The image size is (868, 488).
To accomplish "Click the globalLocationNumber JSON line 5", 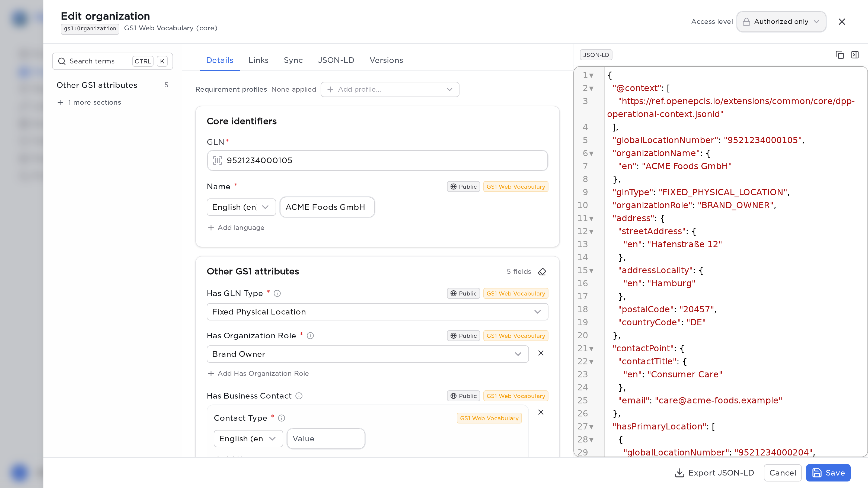I will (x=708, y=140).
